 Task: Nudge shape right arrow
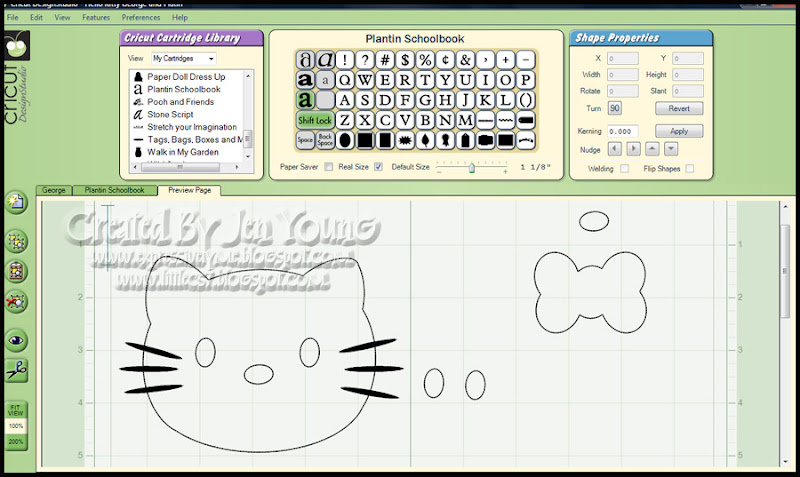(x=633, y=149)
